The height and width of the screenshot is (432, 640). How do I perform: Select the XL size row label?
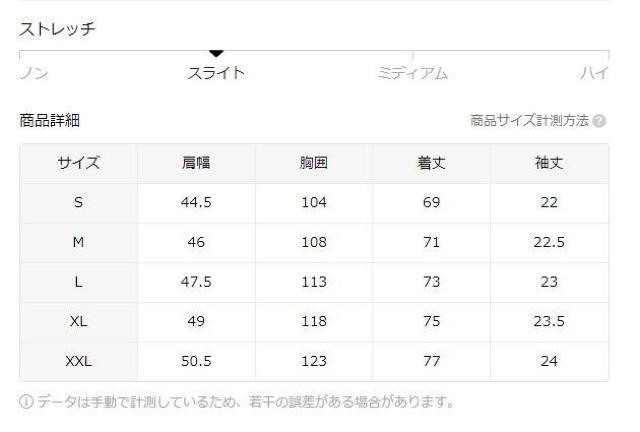[x=78, y=321]
